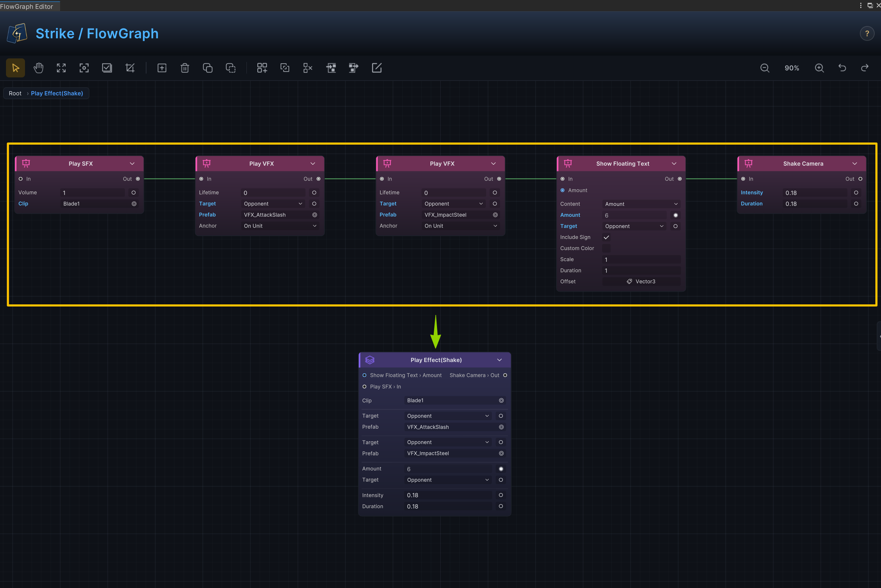Click the export-from-graph arrow icon
881x588 pixels.
click(x=354, y=68)
